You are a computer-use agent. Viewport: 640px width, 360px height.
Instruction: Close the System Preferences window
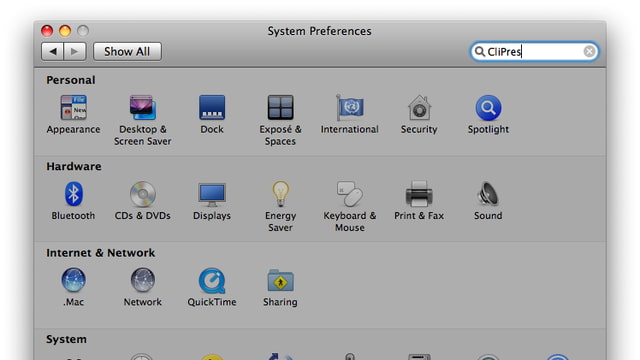(47, 31)
